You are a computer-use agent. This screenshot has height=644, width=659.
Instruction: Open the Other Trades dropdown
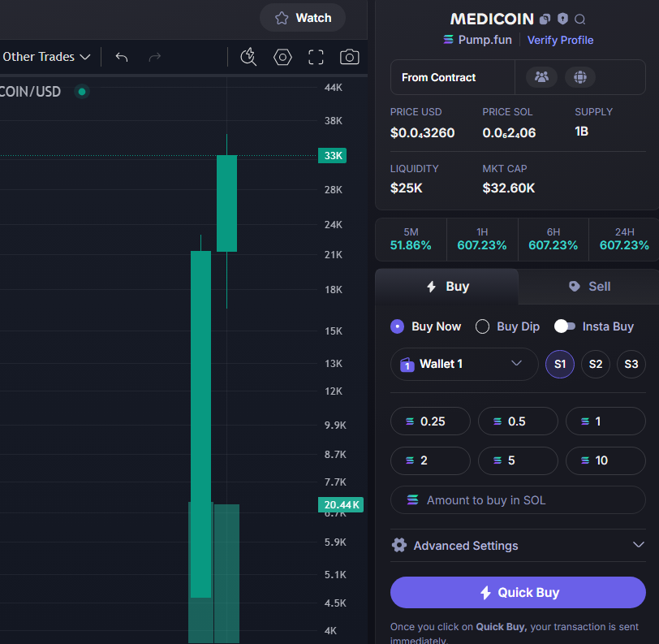(x=46, y=57)
